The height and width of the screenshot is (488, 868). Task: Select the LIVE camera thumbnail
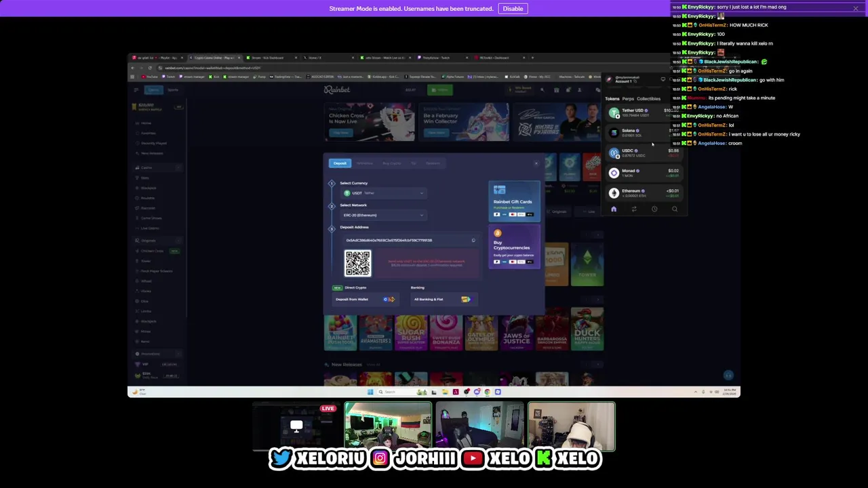pyautogui.click(x=296, y=427)
